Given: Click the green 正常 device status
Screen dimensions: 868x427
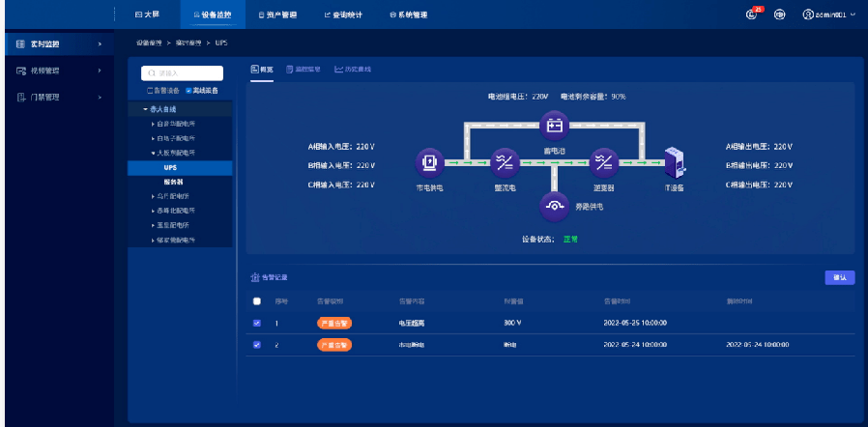Looking at the screenshot, I should [x=570, y=240].
